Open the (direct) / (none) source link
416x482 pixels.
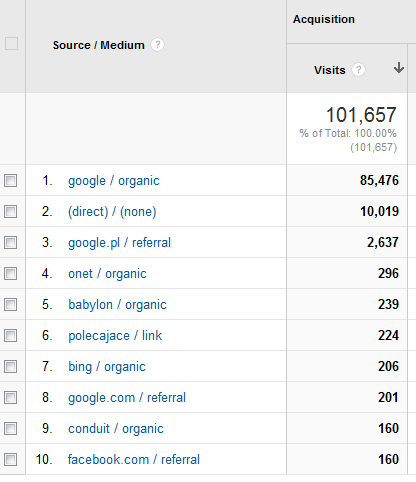coord(112,212)
